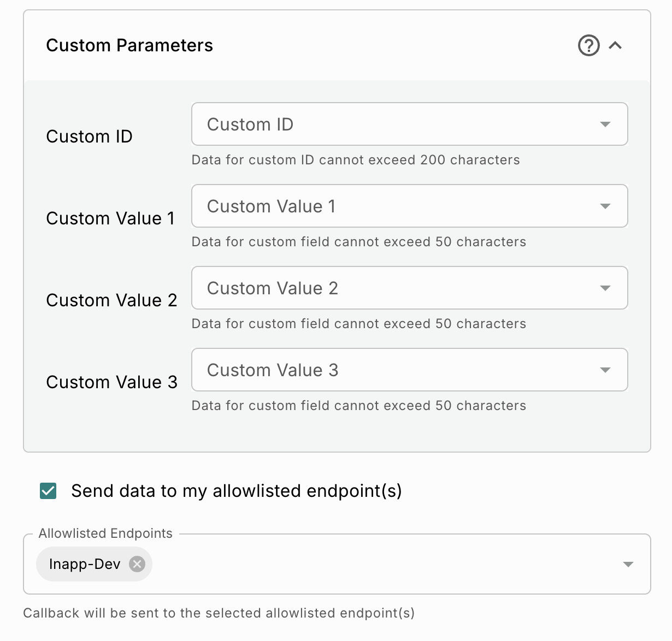Click the Custom Value 2 dropdown arrow
This screenshot has width=672, height=641.
point(605,288)
